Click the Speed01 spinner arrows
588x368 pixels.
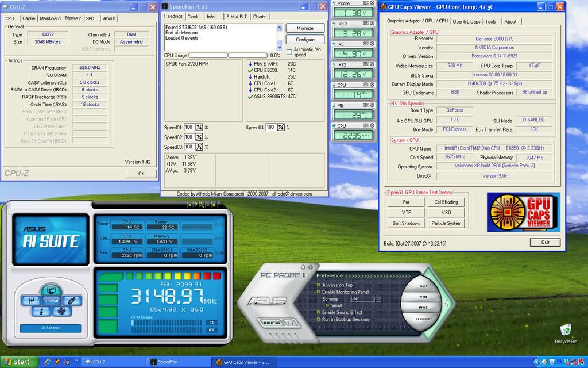pyautogui.click(x=199, y=128)
